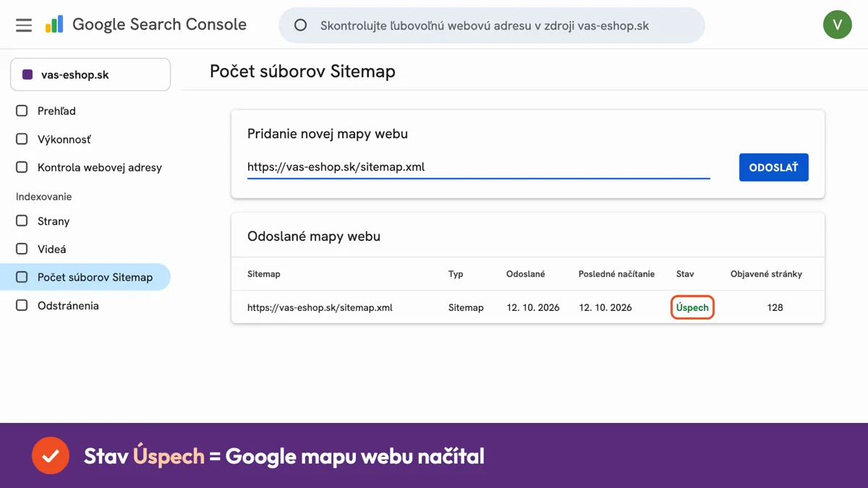Sort by Posledné načítanie column header

coord(616,274)
